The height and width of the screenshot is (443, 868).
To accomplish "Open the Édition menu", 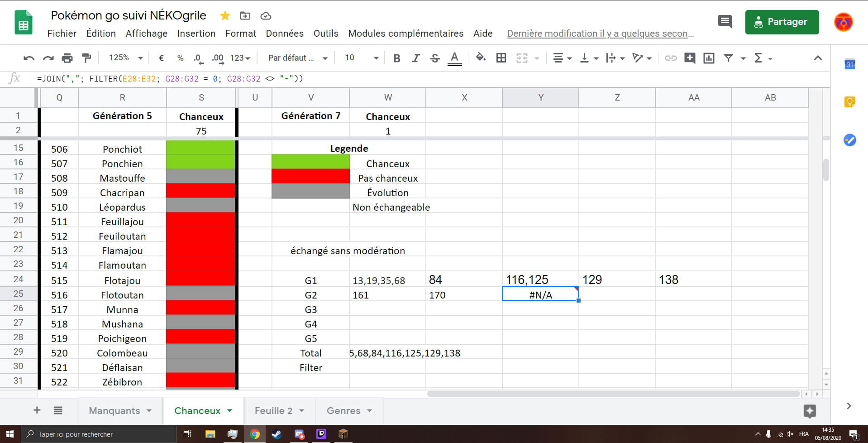I will click(x=101, y=34).
